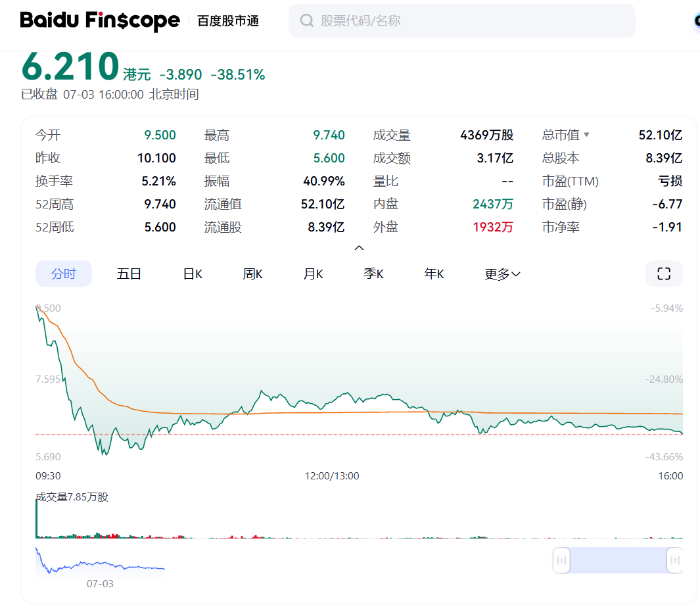Screen dimensions: 700x605
Task: Select the 季K tab
Action: pos(373,274)
